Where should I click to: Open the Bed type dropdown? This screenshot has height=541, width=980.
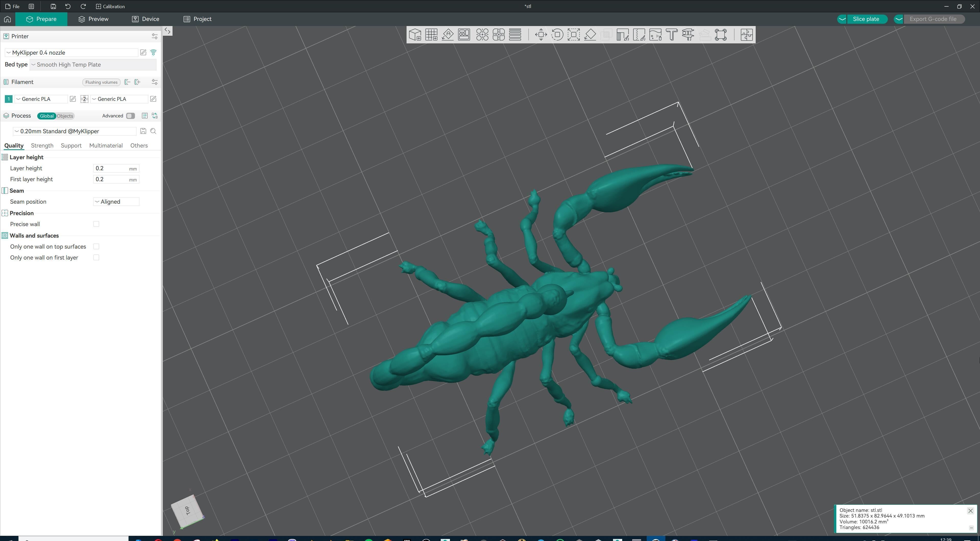tap(93, 65)
